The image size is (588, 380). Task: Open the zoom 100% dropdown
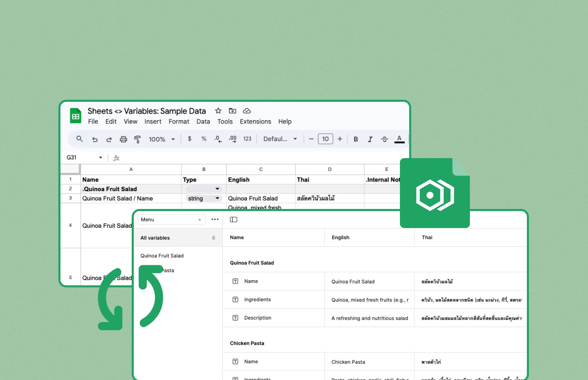pos(162,139)
